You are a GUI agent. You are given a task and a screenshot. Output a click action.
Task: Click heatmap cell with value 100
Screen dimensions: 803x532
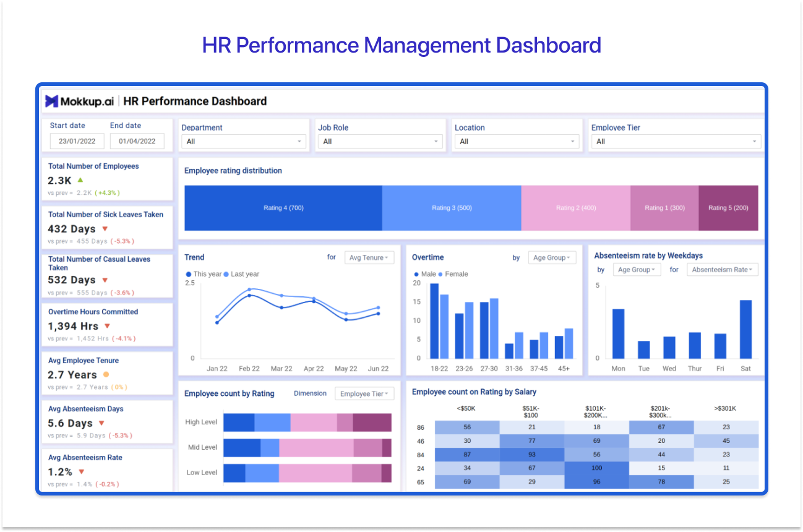click(x=596, y=468)
